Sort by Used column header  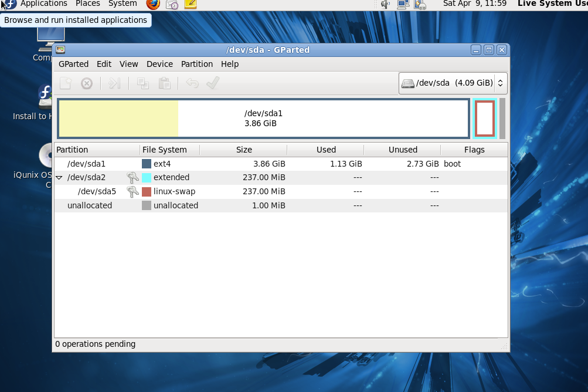tap(326, 150)
